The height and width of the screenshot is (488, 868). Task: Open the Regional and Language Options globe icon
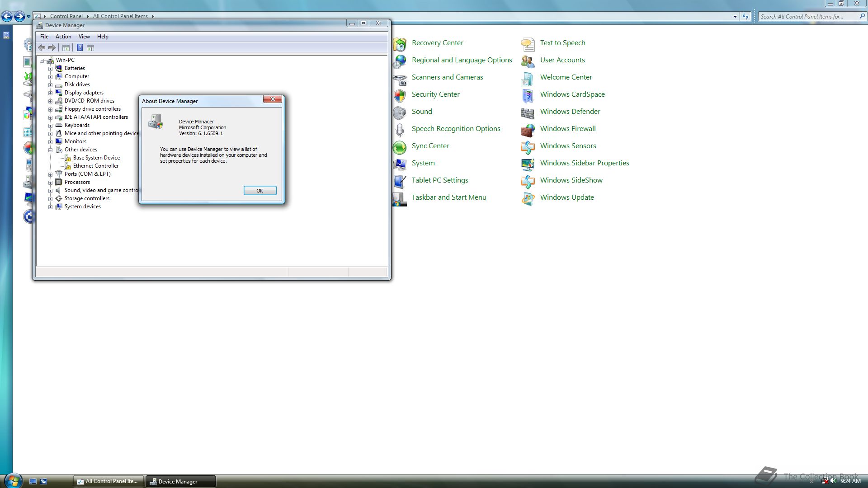click(x=400, y=61)
